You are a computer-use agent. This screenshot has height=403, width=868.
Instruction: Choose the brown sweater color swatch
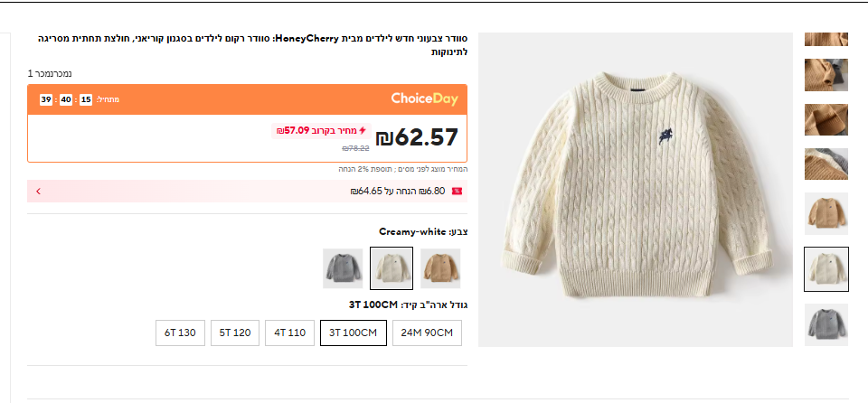(x=440, y=268)
